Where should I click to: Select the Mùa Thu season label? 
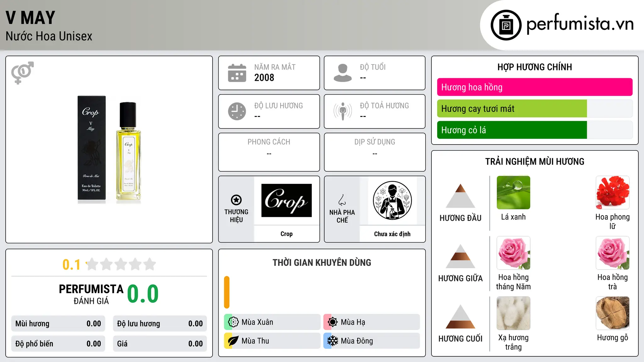(x=255, y=341)
